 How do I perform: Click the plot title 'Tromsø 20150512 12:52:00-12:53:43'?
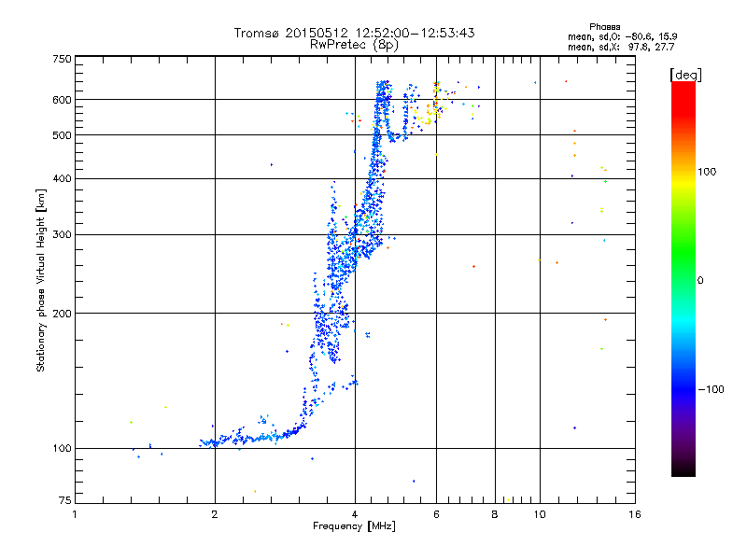(x=354, y=33)
